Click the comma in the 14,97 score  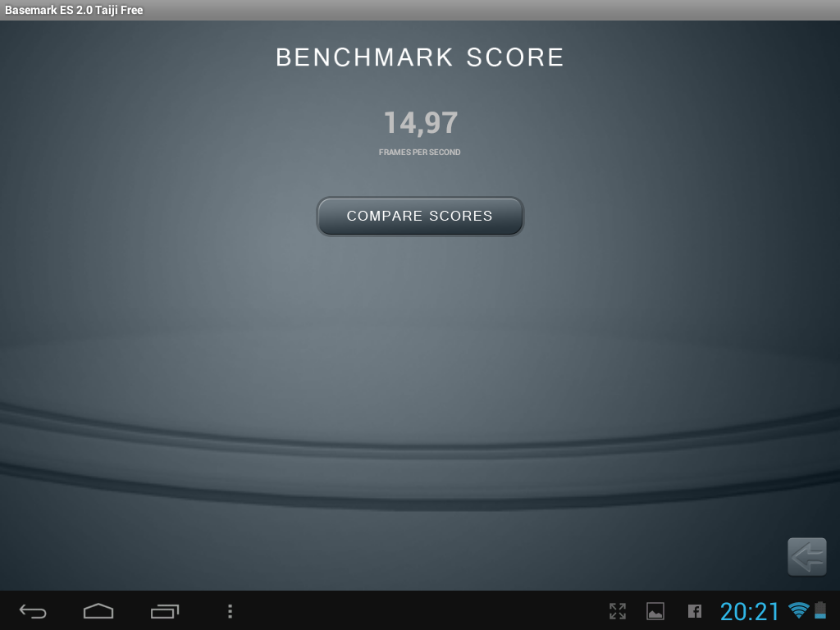coord(419,131)
